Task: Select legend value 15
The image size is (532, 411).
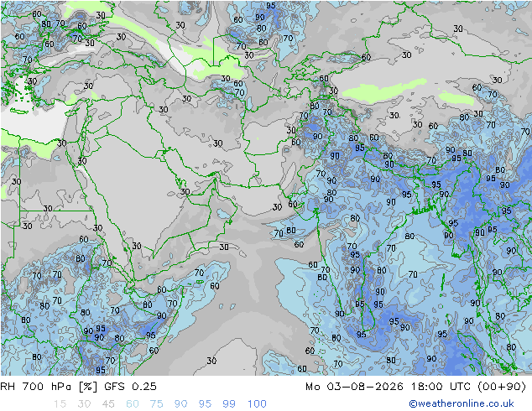Action: click(x=60, y=404)
